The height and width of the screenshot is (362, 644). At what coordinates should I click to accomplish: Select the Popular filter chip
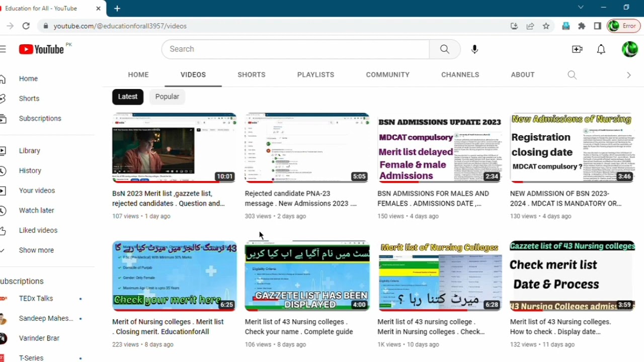point(167,97)
